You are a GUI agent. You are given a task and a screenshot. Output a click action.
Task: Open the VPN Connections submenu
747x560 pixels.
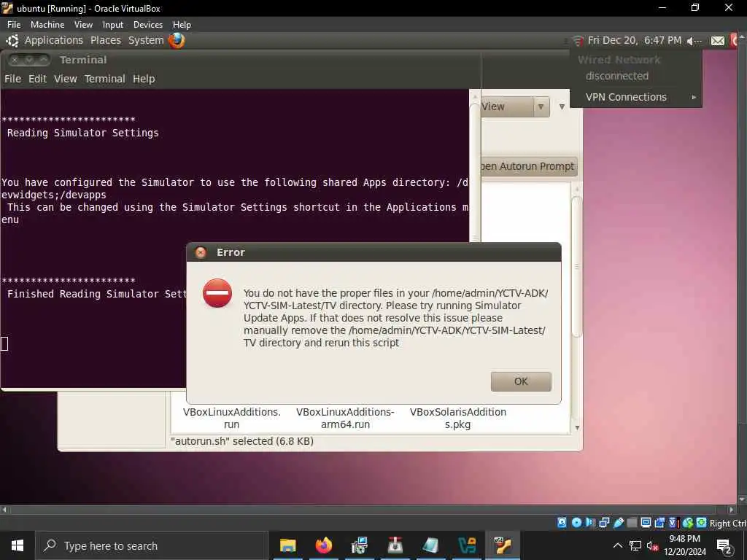pyautogui.click(x=636, y=97)
